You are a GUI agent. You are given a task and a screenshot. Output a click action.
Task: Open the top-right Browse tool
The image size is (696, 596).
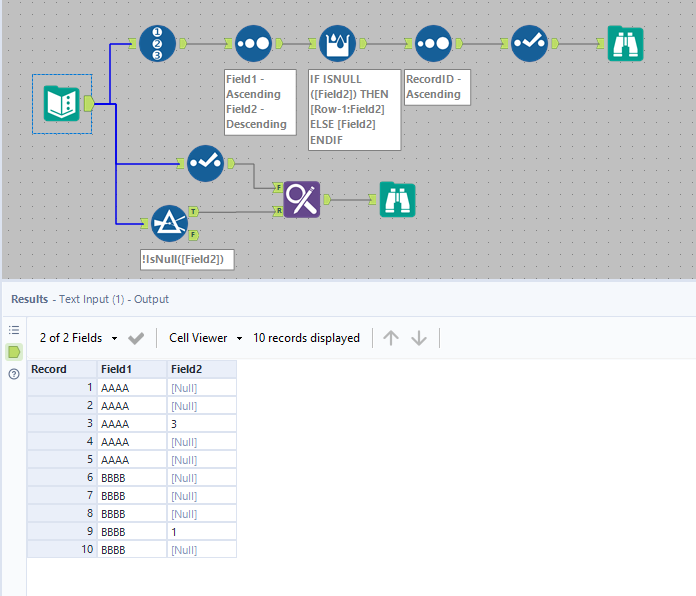point(625,43)
